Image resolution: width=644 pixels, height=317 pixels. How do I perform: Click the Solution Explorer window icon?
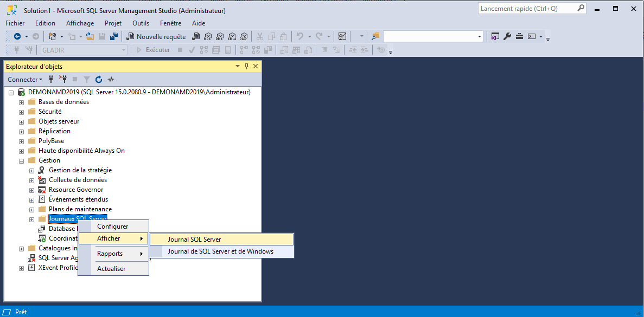pyautogui.click(x=495, y=36)
